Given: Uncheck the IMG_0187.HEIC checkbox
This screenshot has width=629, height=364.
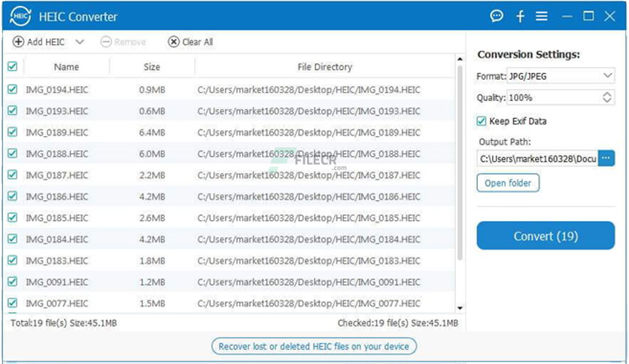Looking at the screenshot, I should 13,174.
